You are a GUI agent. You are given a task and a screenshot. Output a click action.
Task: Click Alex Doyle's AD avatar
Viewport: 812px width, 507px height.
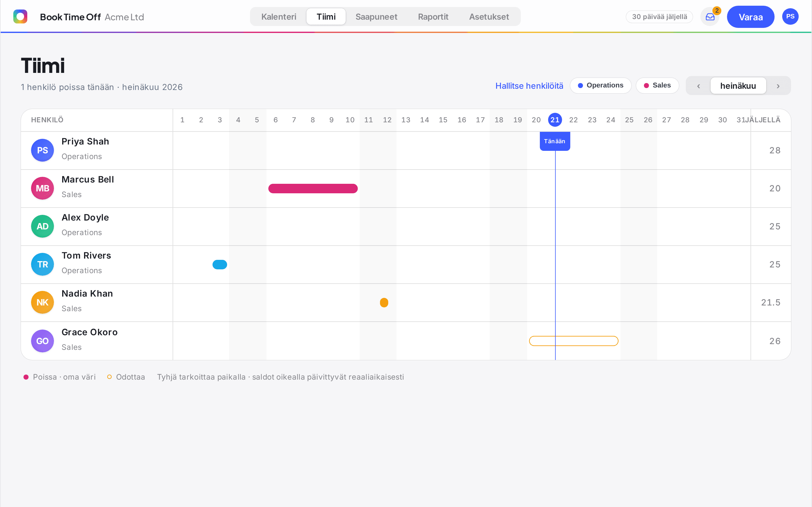pos(43,226)
